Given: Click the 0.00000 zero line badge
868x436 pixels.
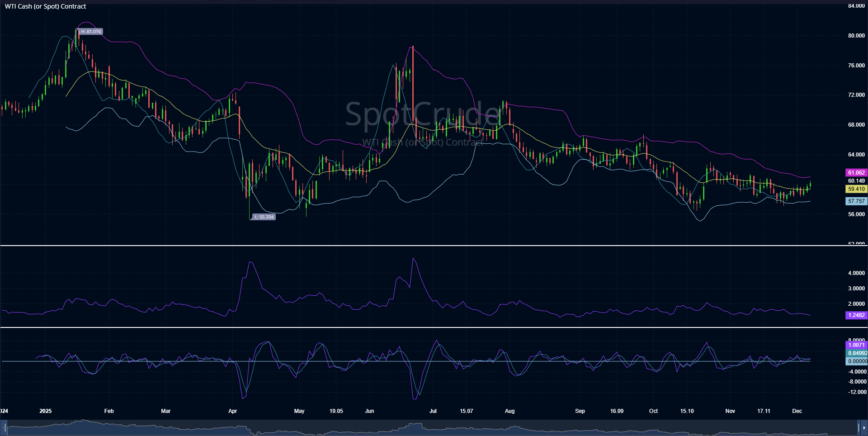Looking at the screenshot, I should click(x=857, y=361).
